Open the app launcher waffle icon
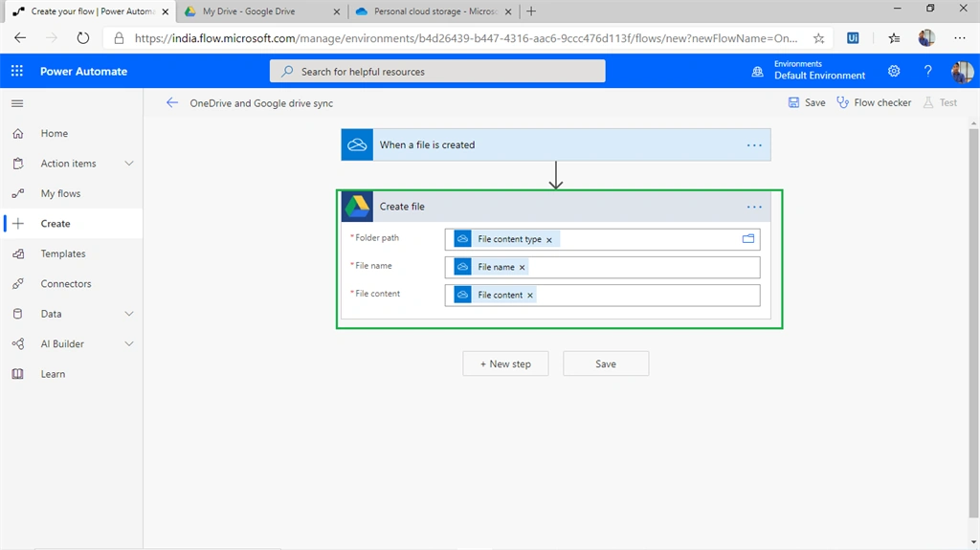 [17, 71]
